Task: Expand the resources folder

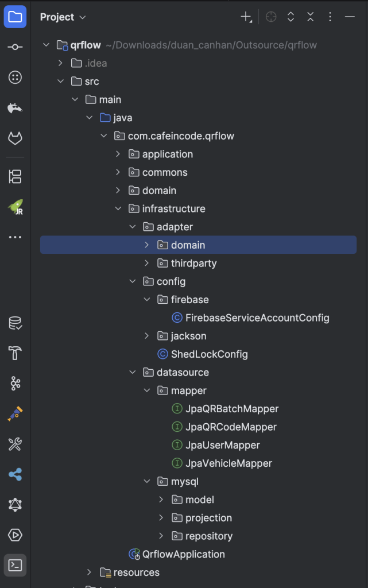Action: (90, 572)
